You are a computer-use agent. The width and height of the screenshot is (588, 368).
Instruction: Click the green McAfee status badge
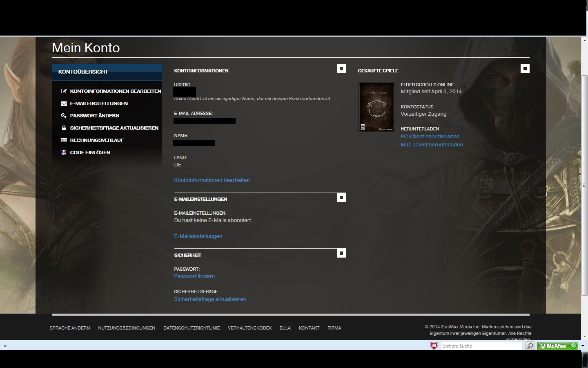pyautogui.click(x=558, y=346)
